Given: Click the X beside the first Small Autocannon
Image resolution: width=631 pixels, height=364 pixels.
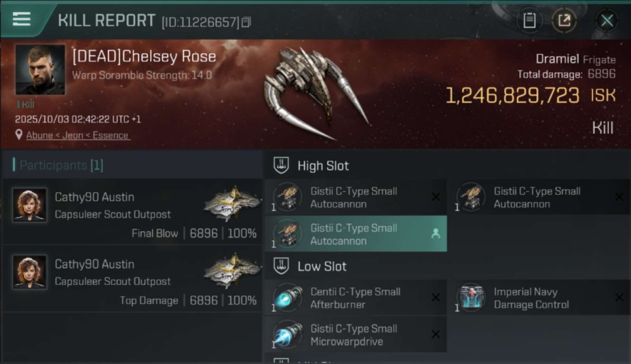Looking at the screenshot, I should (435, 197).
